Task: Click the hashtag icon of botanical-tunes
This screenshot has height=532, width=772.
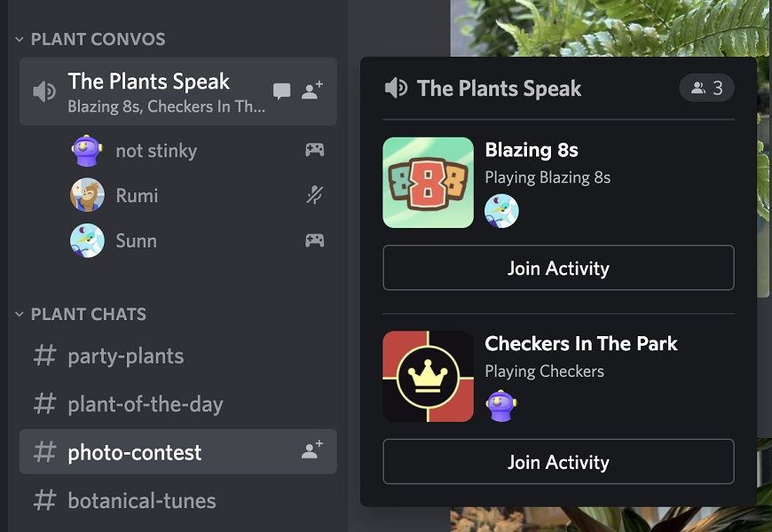Action: coord(43,500)
